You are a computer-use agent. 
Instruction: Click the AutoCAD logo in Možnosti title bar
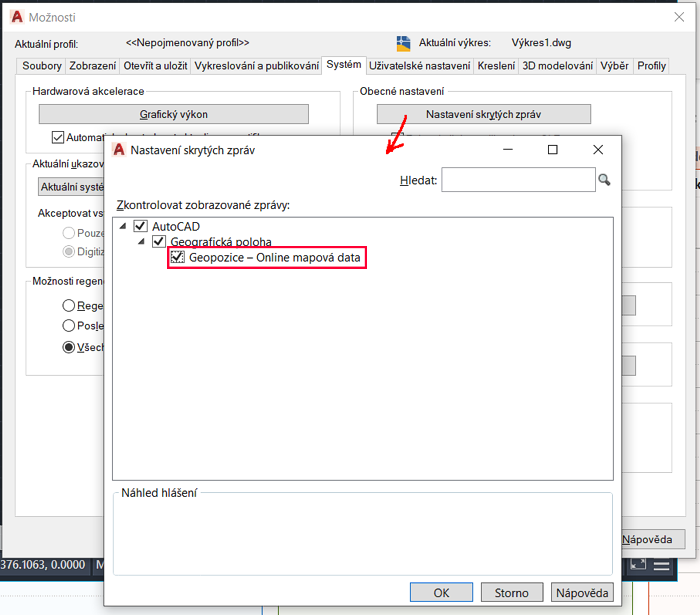17,17
